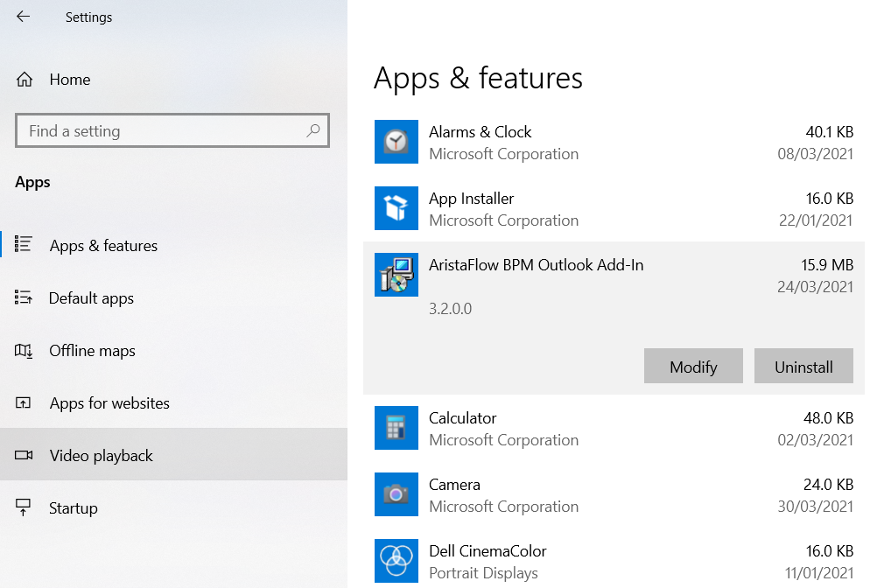Select the Calculator app name
The width and height of the screenshot is (884, 588).
(463, 417)
